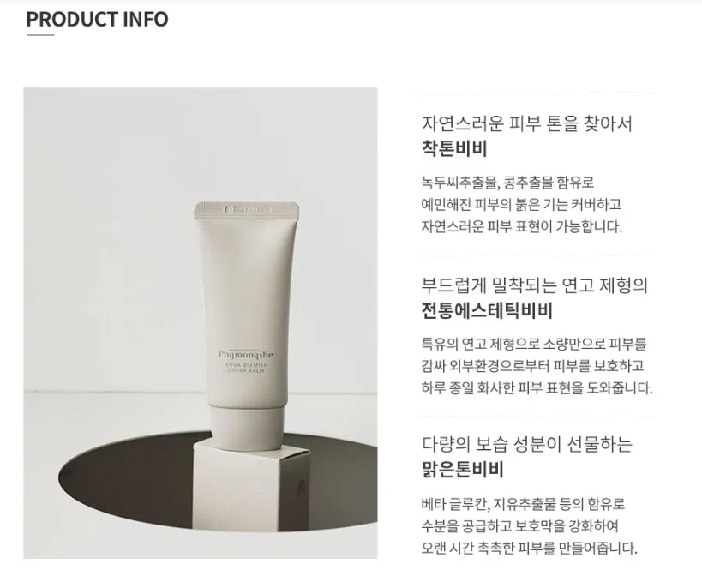Click the line 오랜 시간 촉촉한 피부를 만들어줍니다.
The height and width of the screenshot is (588, 702).
(x=529, y=549)
